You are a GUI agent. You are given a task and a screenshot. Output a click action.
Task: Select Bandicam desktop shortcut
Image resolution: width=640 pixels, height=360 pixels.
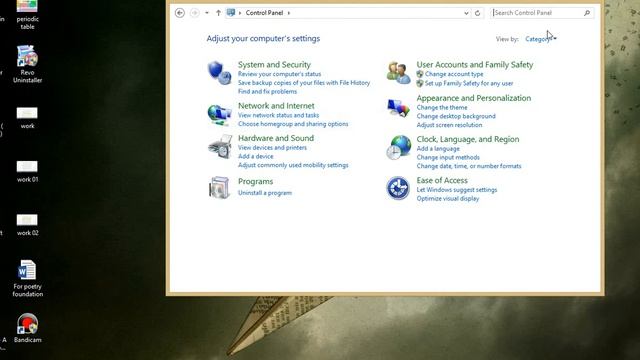pos(27,328)
